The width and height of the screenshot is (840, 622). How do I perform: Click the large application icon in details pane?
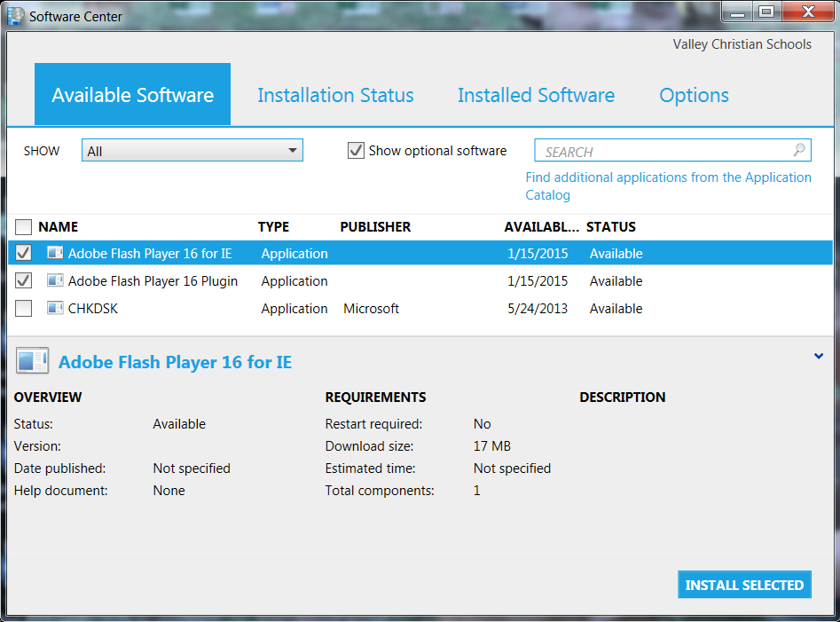(x=32, y=361)
